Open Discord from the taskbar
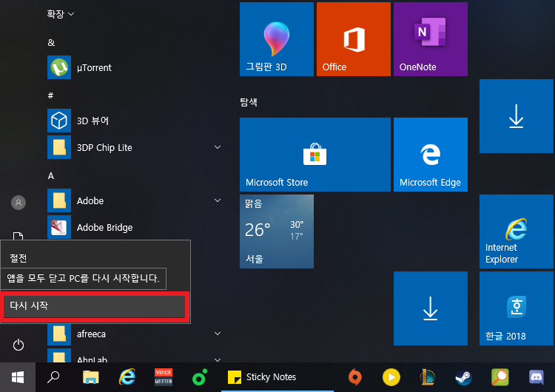The height and width of the screenshot is (392, 555). 536,377
